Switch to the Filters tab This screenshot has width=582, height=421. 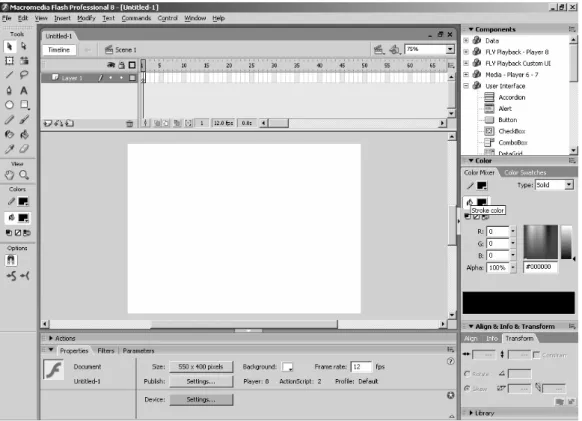[106, 351]
